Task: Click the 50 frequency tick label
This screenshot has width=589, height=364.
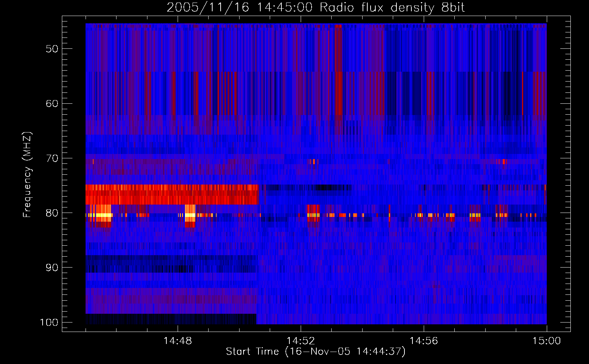Action: (x=52, y=49)
